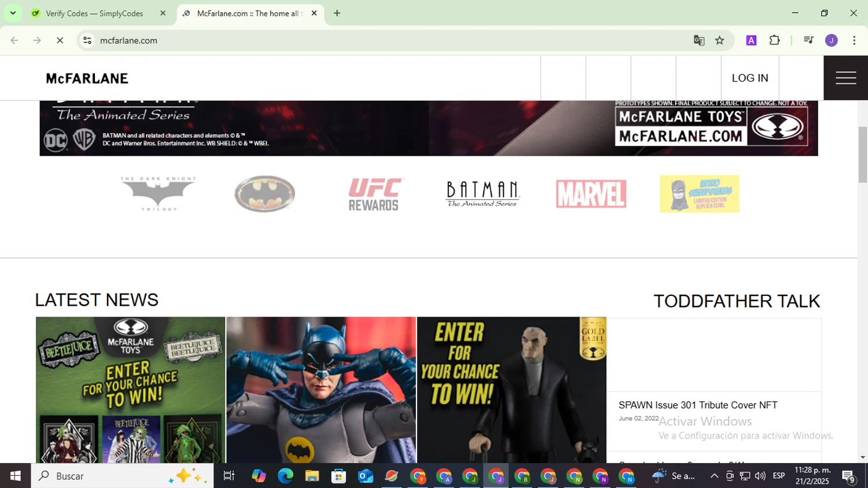Go forward in browser history
Image resolution: width=868 pixels, height=488 pixels.
point(37,41)
